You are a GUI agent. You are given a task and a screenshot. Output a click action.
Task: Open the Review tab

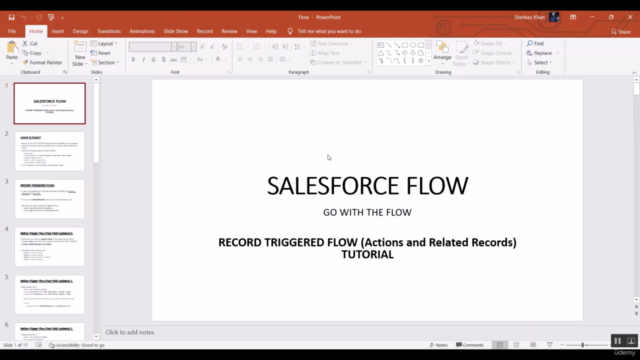tap(229, 31)
